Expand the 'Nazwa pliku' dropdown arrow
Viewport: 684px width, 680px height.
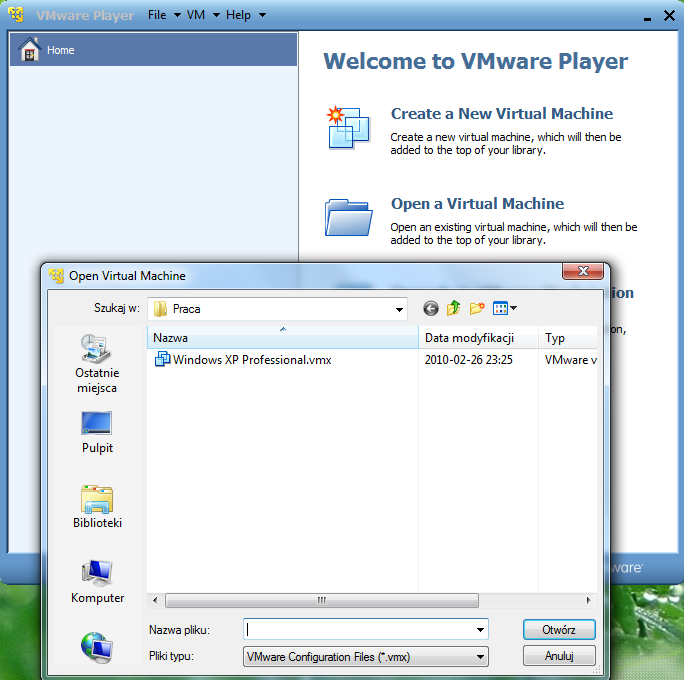tap(480, 629)
